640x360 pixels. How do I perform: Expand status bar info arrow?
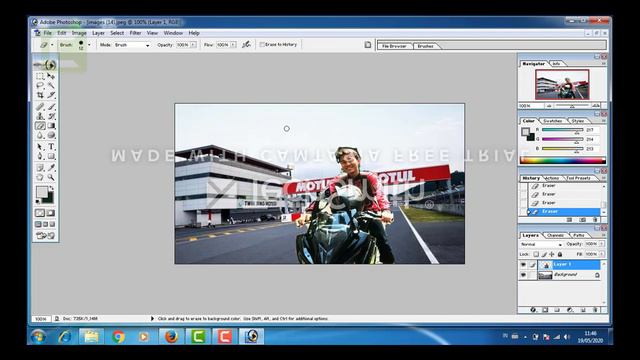(152, 318)
